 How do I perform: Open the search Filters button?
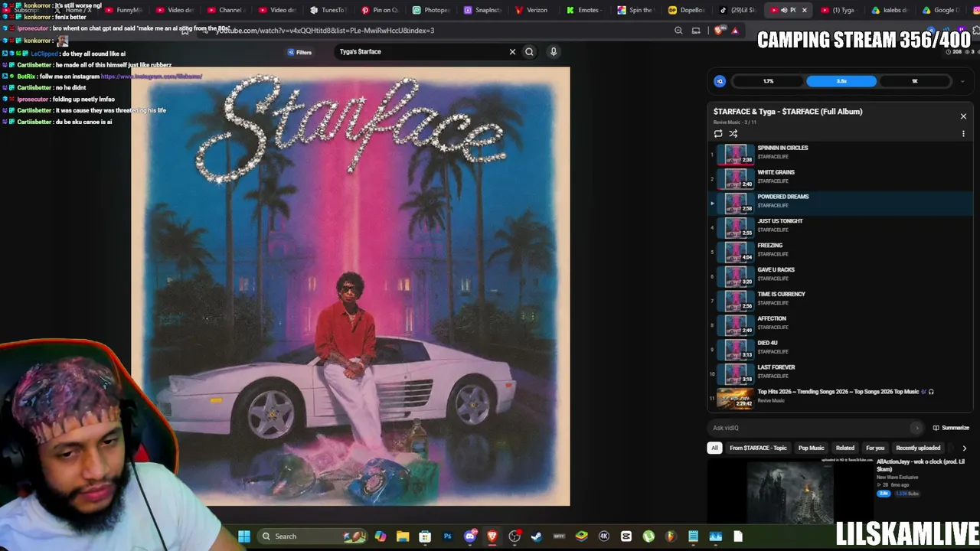click(299, 52)
